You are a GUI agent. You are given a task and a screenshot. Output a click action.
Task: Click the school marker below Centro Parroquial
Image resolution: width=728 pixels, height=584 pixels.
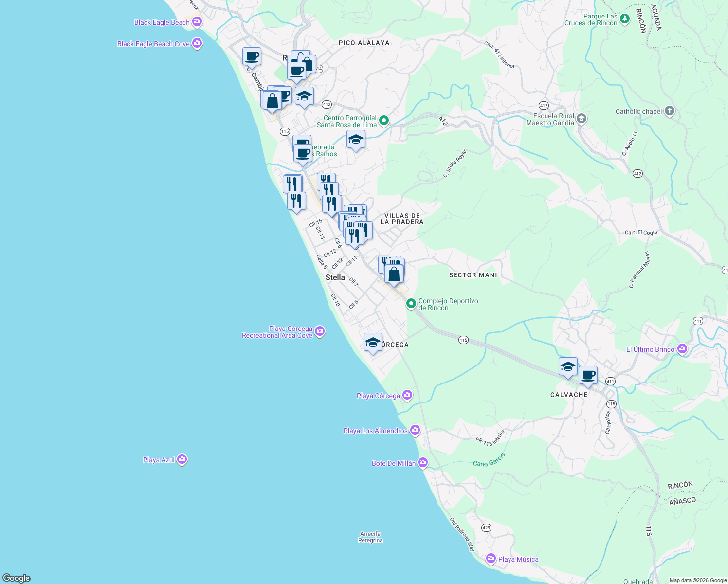pyautogui.click(x=356, y=140)
